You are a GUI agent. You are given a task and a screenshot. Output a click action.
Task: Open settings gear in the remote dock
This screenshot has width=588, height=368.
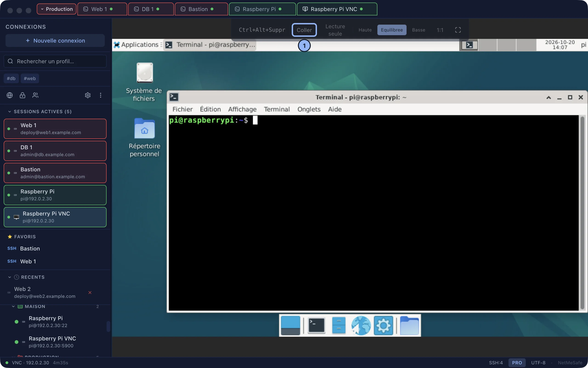(x=383, y=325)
